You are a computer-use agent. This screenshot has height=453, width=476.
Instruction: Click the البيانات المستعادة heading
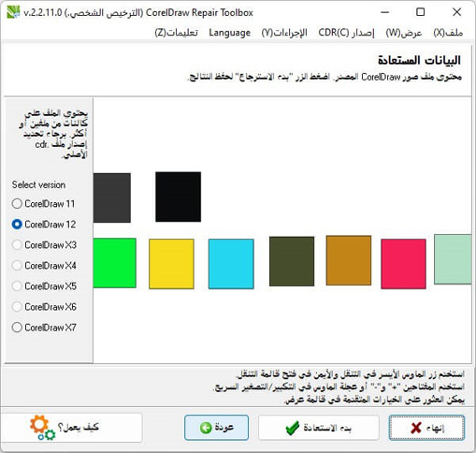(x=419, y=60)
